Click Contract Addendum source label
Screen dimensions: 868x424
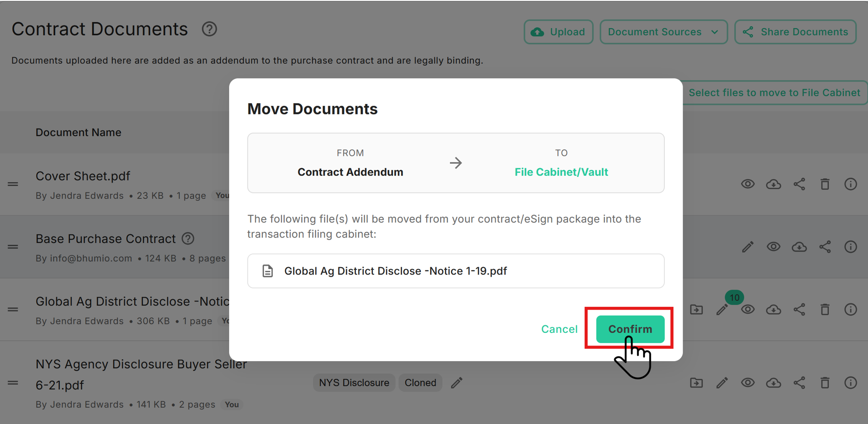[x=350, y=172]
